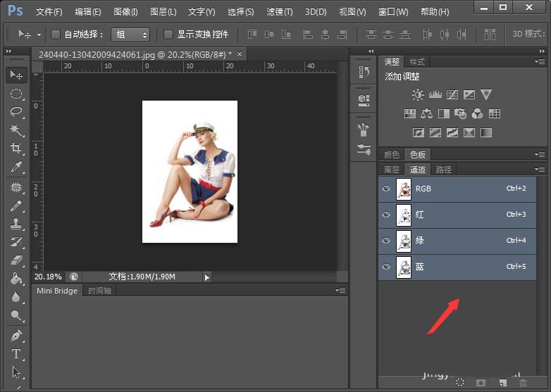551x392 pixels.
Task: Hide the Green channel visibility
Action: click(386, 241)
